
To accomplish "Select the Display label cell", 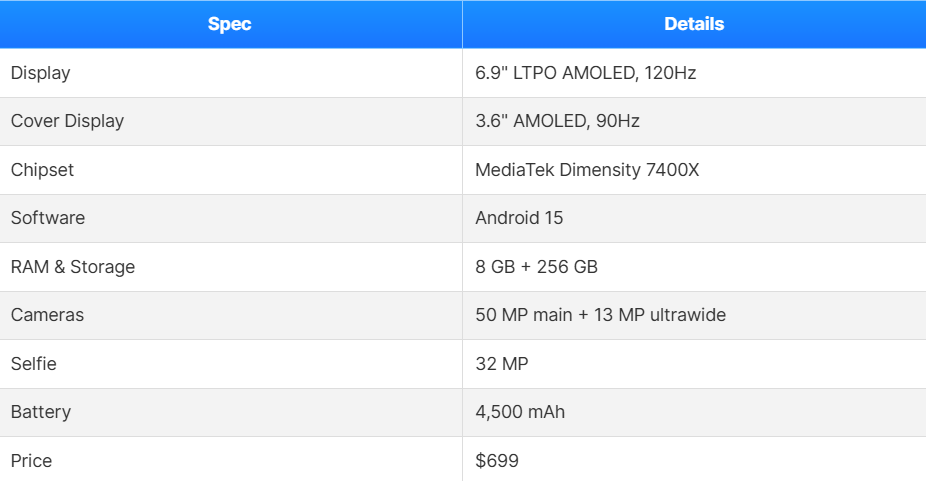I will coord(41,73).
